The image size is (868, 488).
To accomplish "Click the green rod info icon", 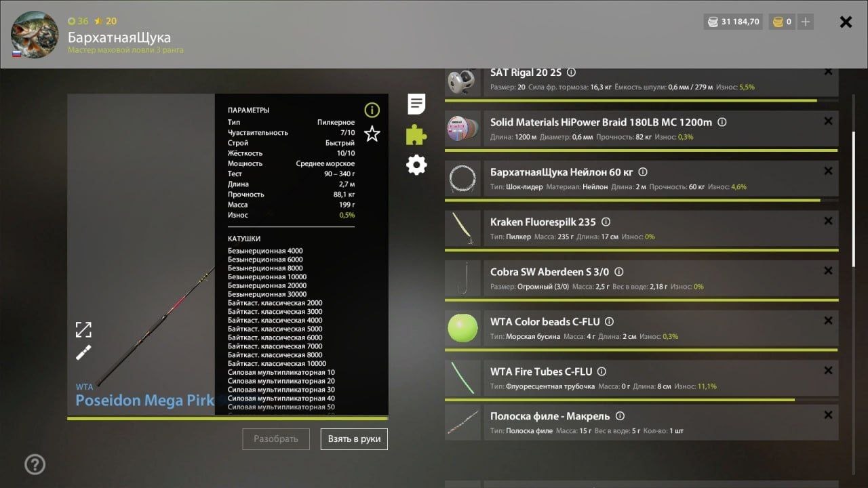I will pos(372,110).
